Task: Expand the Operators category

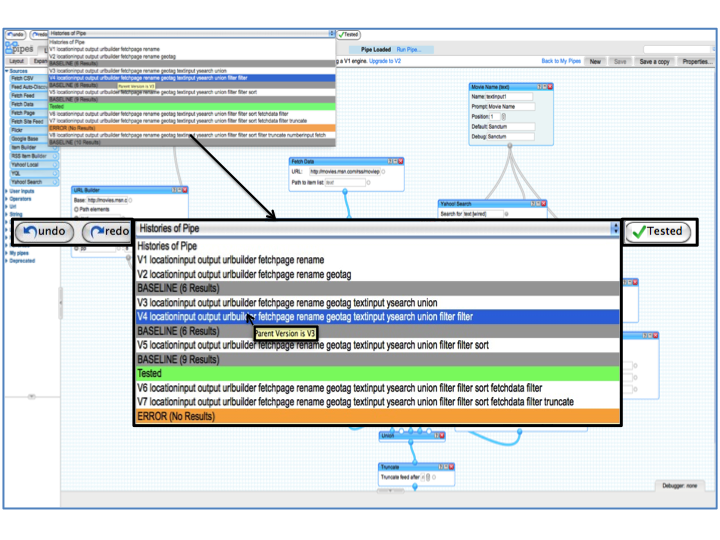Action: coord(7,199)
